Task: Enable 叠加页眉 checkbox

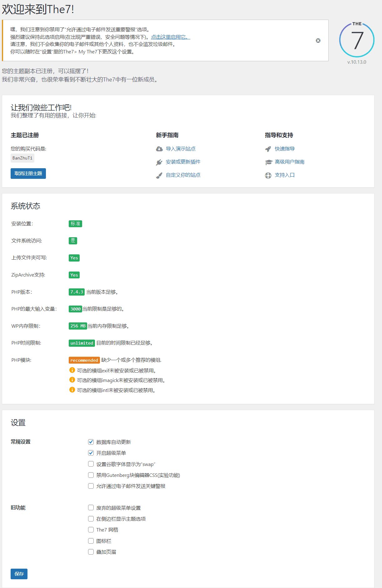Action: point(91,551)
